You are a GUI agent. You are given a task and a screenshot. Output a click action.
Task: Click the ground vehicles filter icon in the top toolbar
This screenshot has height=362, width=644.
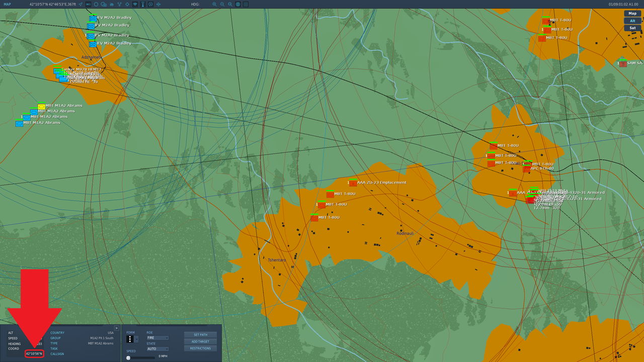104,4
